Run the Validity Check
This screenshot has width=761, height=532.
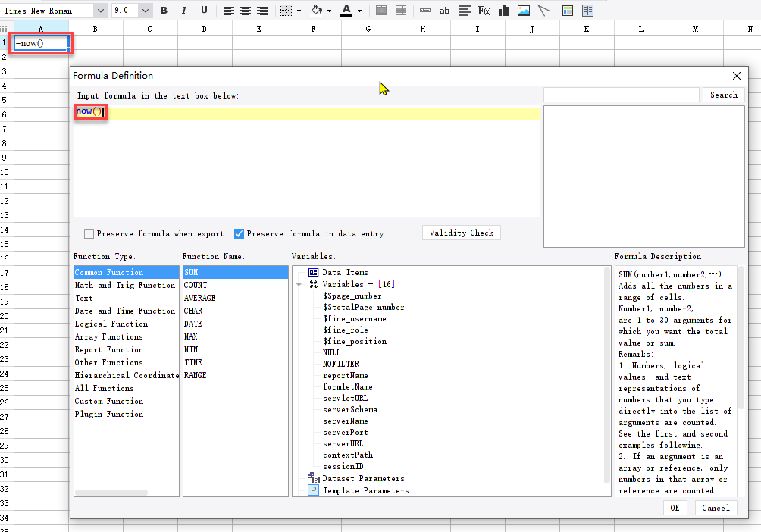[461, 233]
